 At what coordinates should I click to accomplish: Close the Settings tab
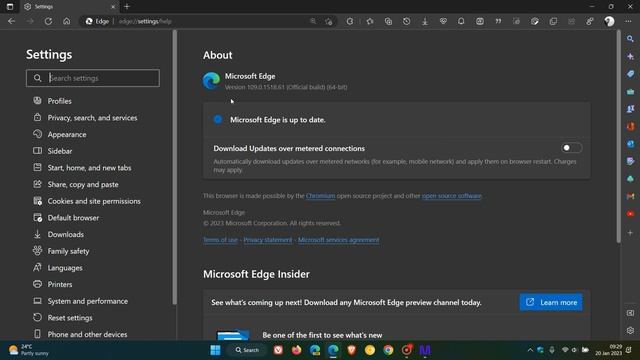[x=113, y=7]
